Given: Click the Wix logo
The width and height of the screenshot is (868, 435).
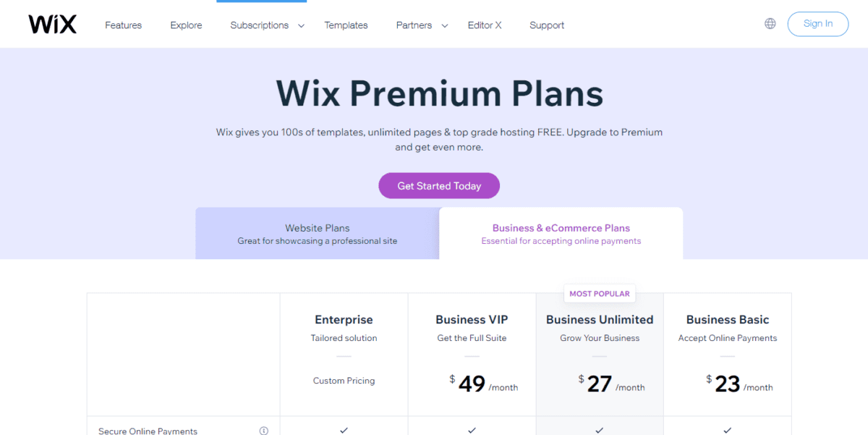Looking at the screenshot, I should tap(51, 23).
